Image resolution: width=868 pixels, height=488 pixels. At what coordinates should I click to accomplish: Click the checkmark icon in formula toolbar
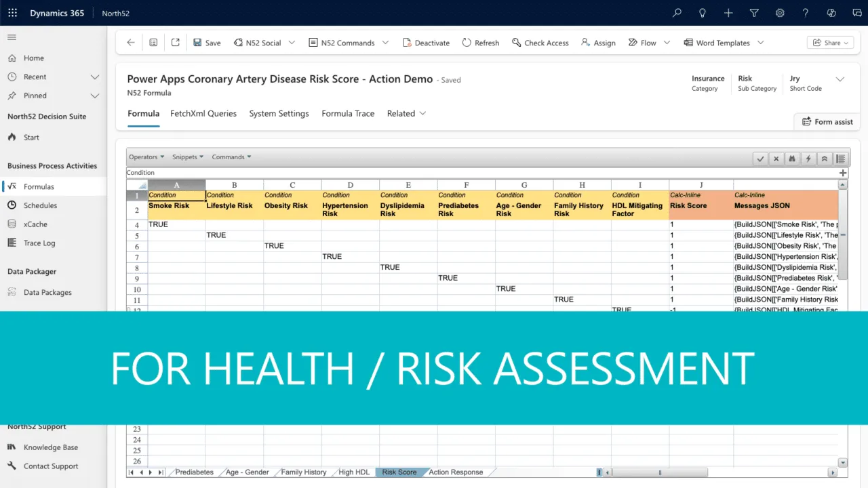click(x=761, y=159)
